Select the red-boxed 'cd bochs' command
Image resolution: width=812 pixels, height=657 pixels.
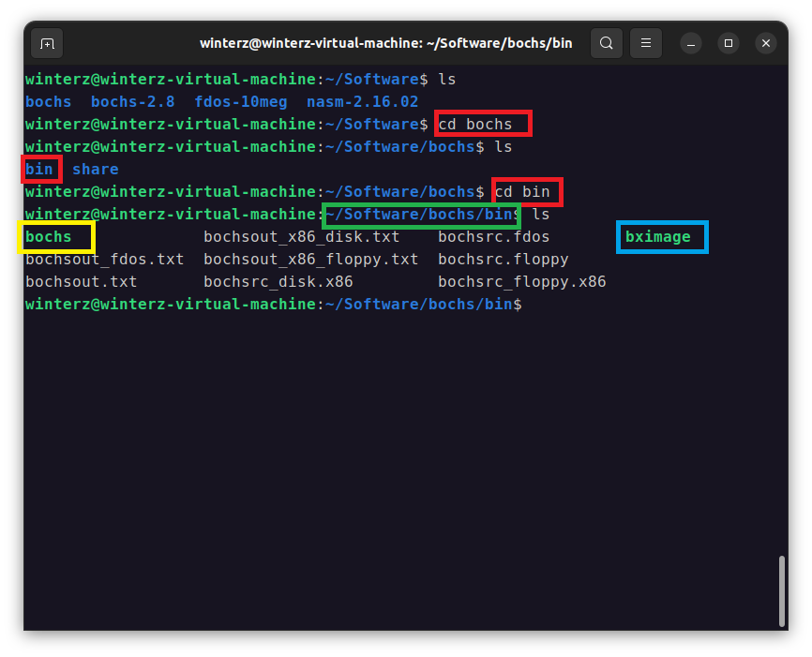click(x=482, y=124)
